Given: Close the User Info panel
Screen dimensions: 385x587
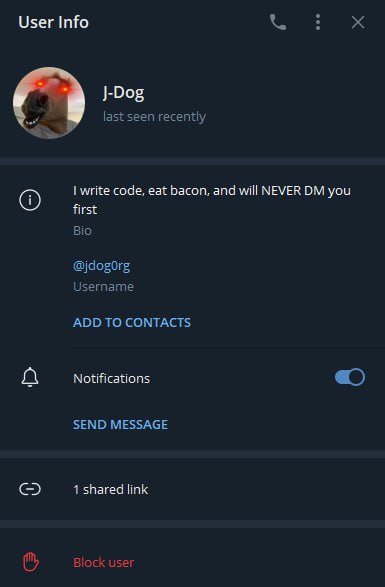Looking at the screenshot, I should click(358, 22).
